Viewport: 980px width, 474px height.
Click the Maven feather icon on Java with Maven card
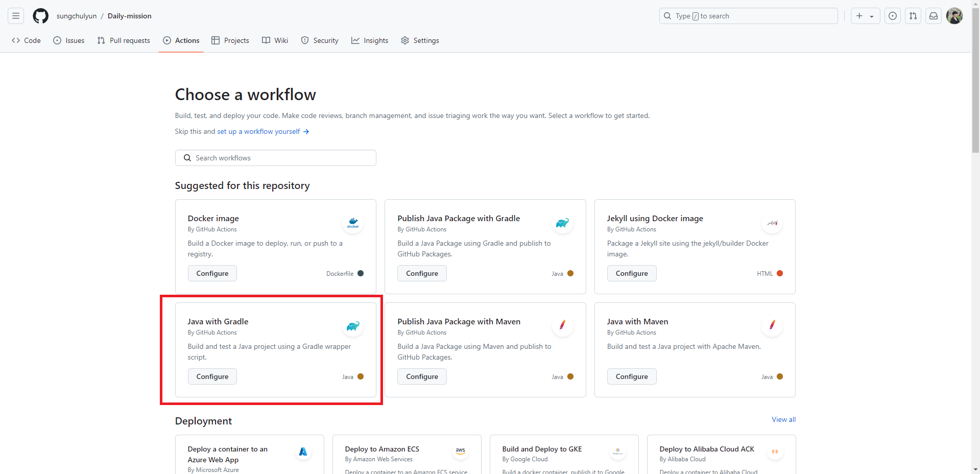772,326
